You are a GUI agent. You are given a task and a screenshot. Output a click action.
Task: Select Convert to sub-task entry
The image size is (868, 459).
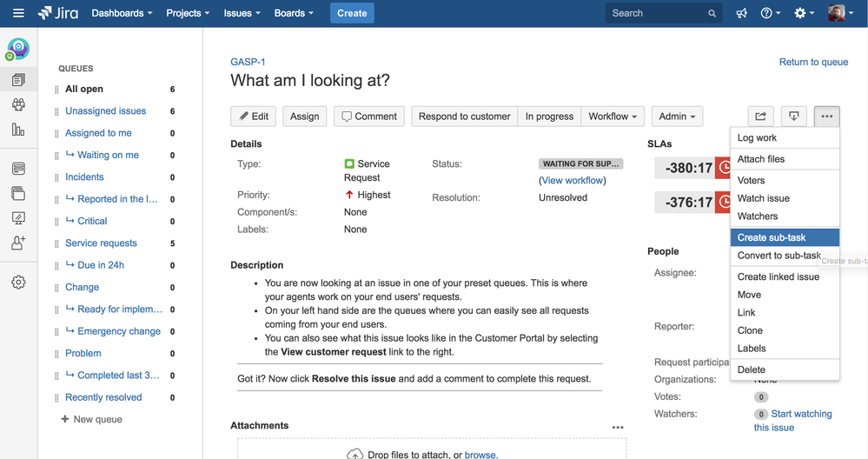click(785, 256)
